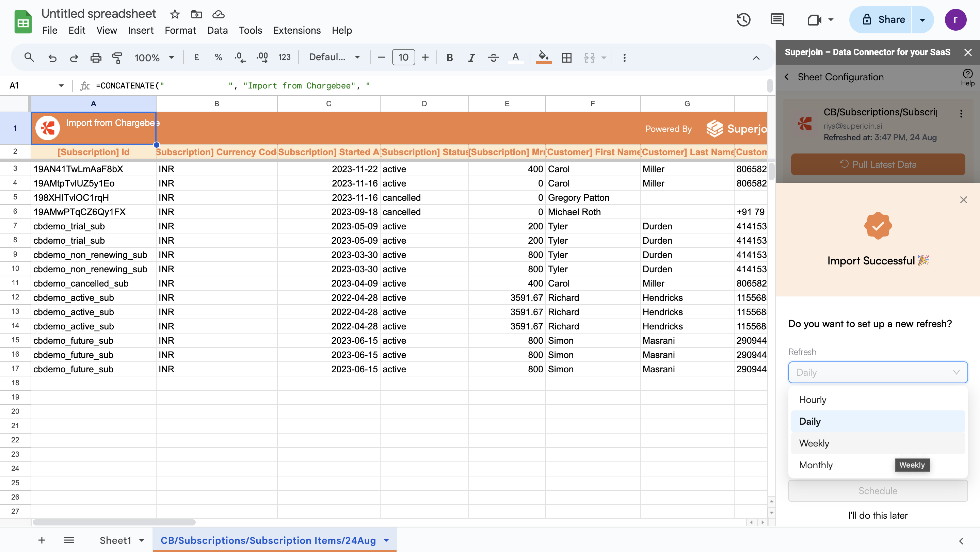Viewport: 980px width, 552px height.
Task: Click the Pull Latest Data button
Action: click(x=878, y=164)
